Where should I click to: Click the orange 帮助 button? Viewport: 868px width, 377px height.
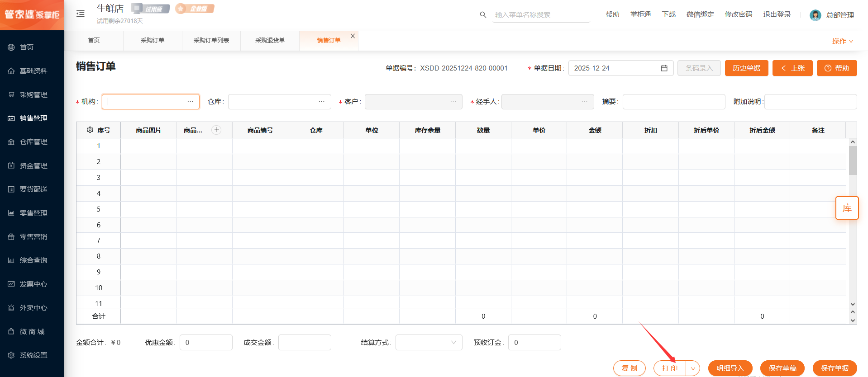point(837,68)
